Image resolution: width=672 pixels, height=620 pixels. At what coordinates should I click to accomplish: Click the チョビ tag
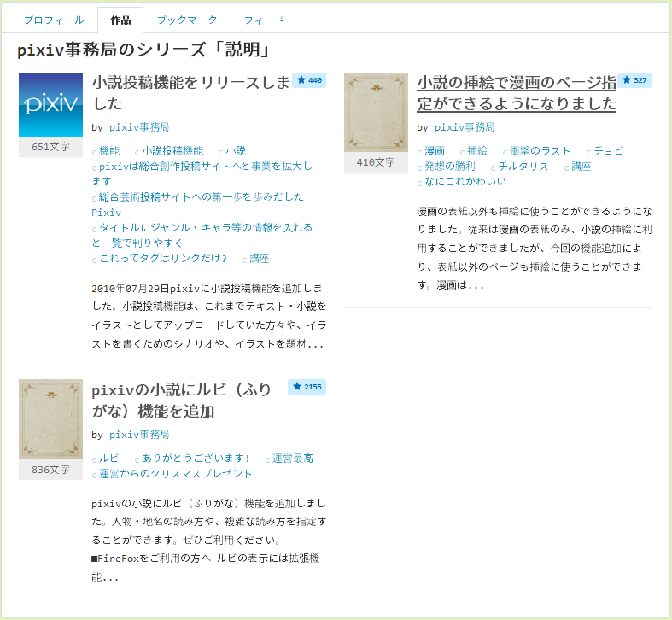point(609,151)
